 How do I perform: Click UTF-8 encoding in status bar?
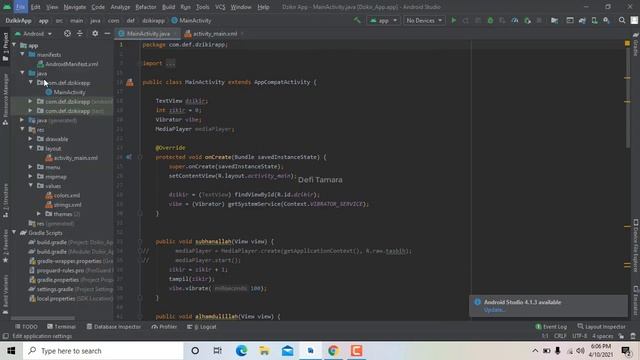(579, 336)
